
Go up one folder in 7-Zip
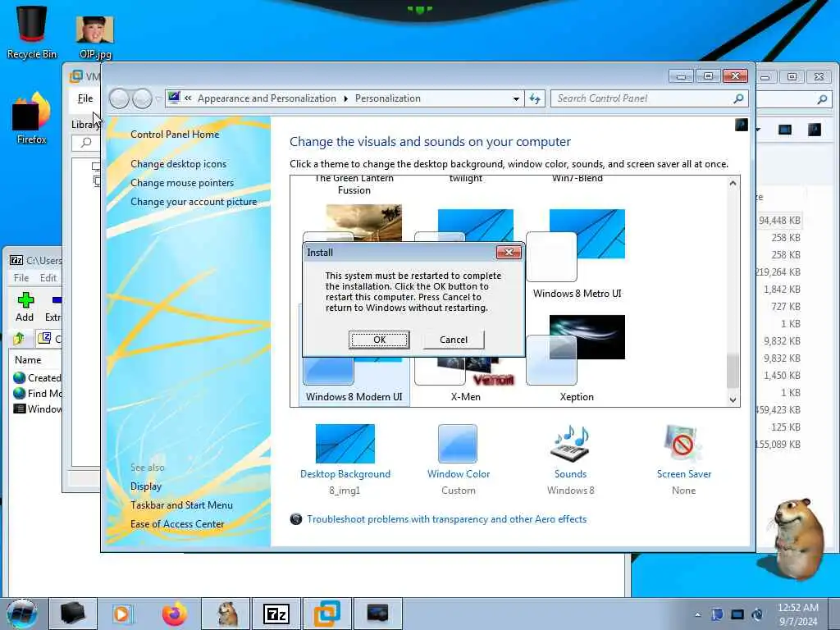click(x=20, y=338)
